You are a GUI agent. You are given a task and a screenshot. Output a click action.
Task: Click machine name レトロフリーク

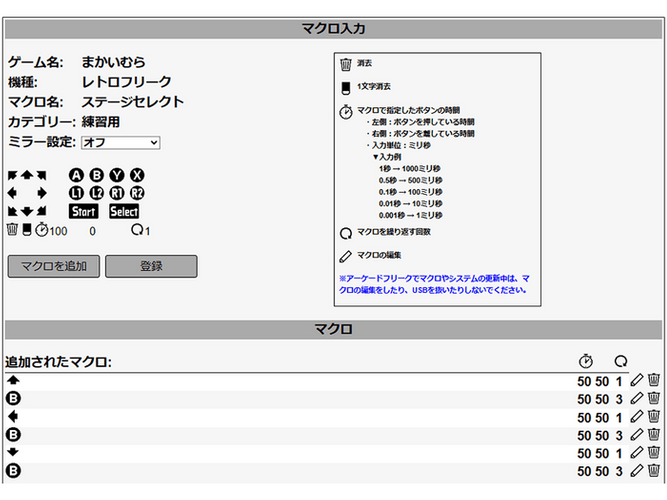pos(126,82)
